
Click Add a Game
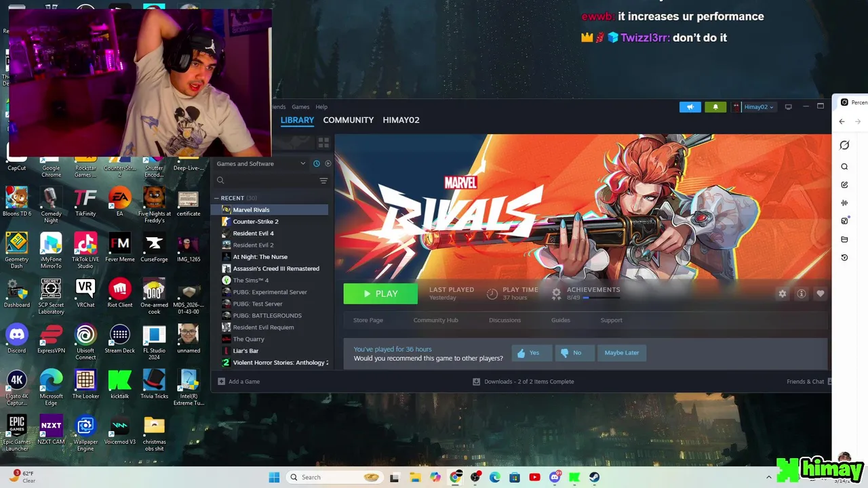tap(239, 382)
